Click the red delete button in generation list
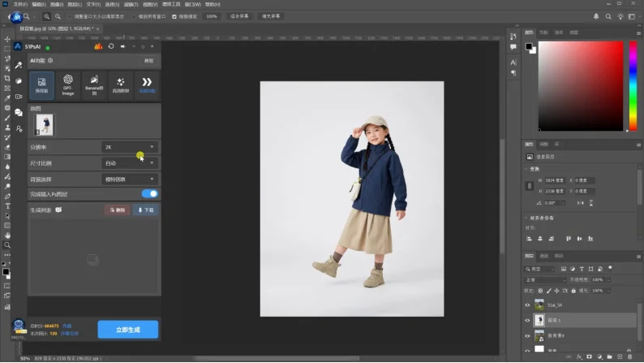 pyautogui.click(x=118, y=210)
